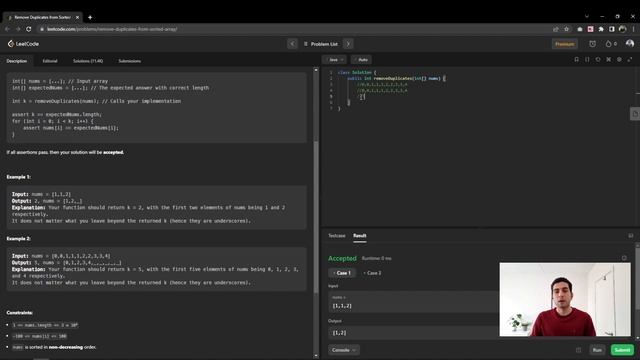
Task: Toggle editor fullscreen icon
Action: 630,60
